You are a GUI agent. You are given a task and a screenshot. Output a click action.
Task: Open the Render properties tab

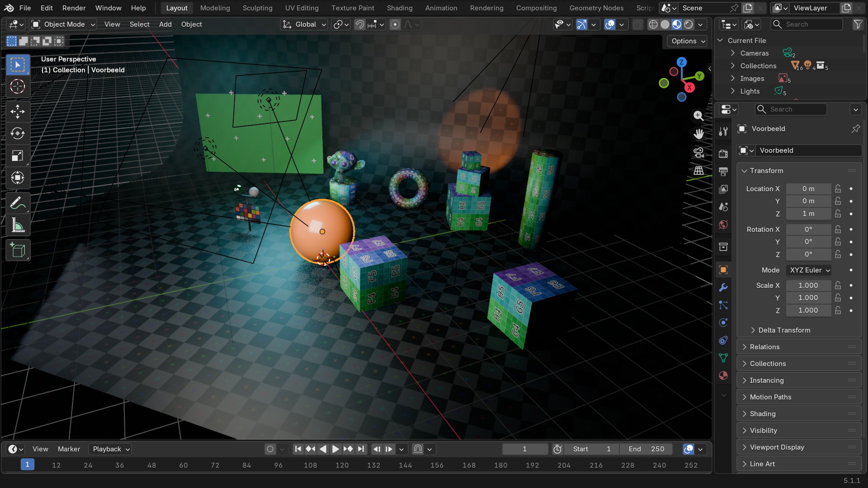pyautogui.click(x=723, y=154)
